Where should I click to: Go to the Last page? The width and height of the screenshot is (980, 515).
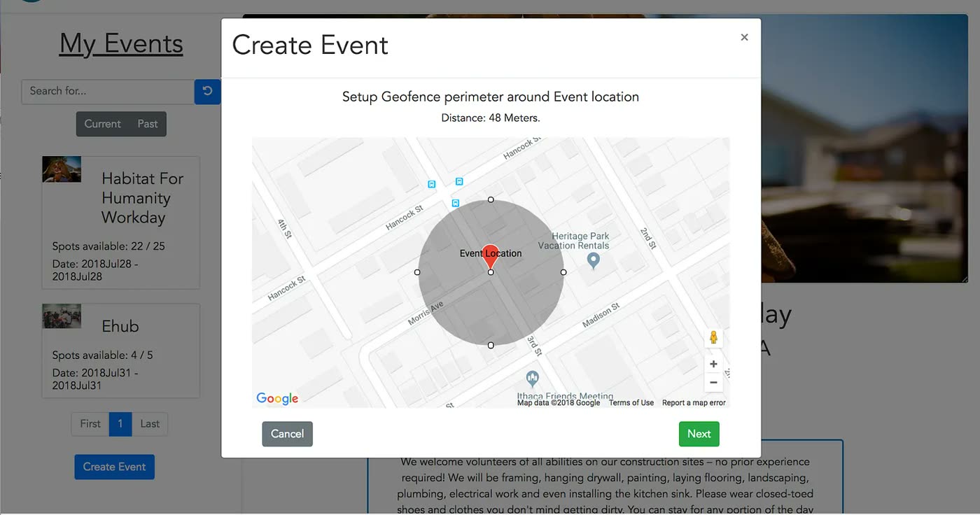(150, 424)
